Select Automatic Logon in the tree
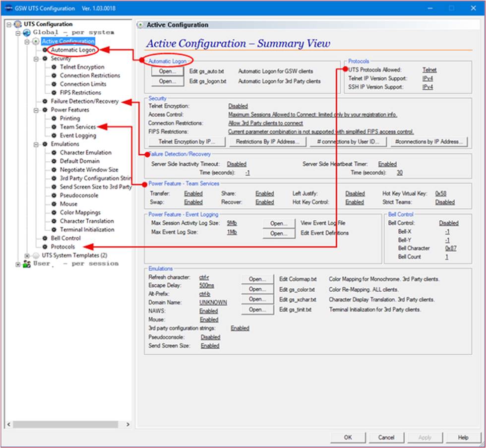Screen dimensions: 486x448 click(x=73, y=50)
